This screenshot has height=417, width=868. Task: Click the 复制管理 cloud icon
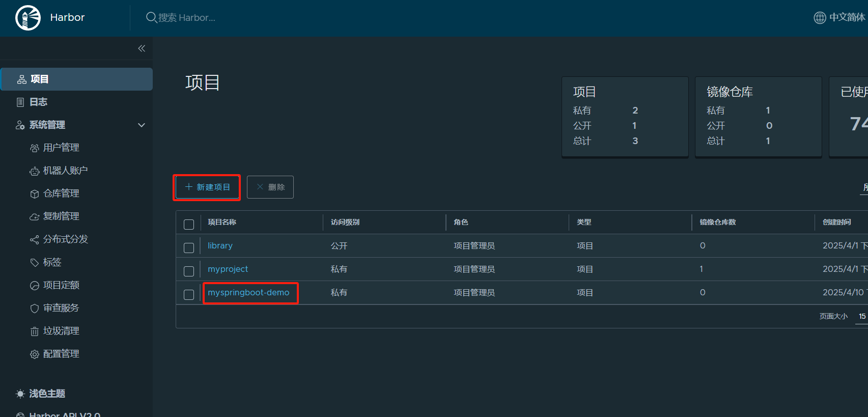[35, 217]
